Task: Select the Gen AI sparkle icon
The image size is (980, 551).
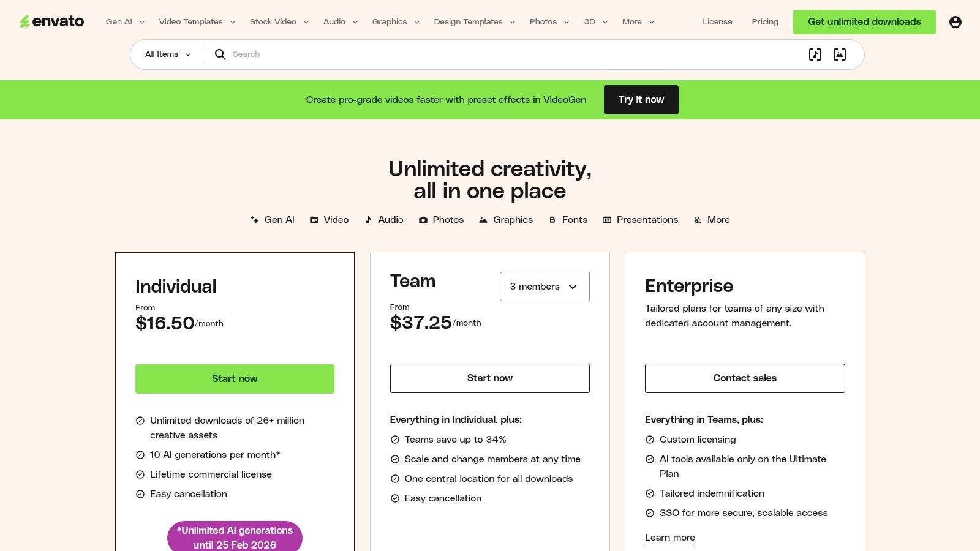Action: tap(254, 219)
